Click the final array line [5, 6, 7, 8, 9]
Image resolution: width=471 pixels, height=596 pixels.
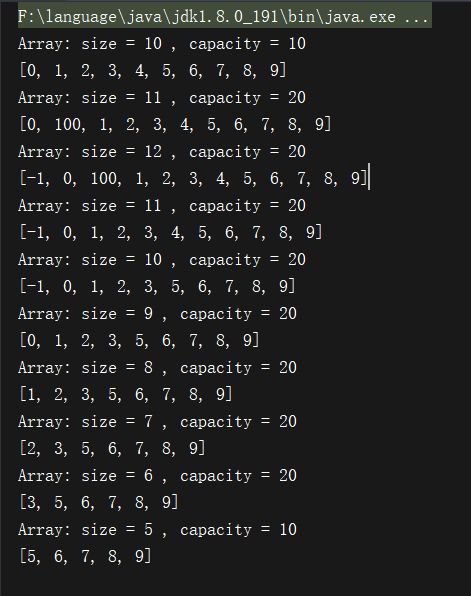click(x=85, y=556)
